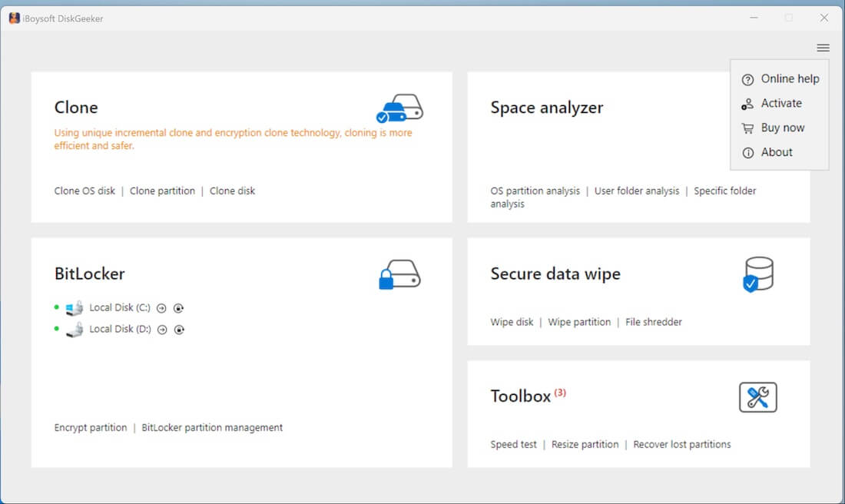
Task: Click the orange Clone description text
Action: point(233,139)
